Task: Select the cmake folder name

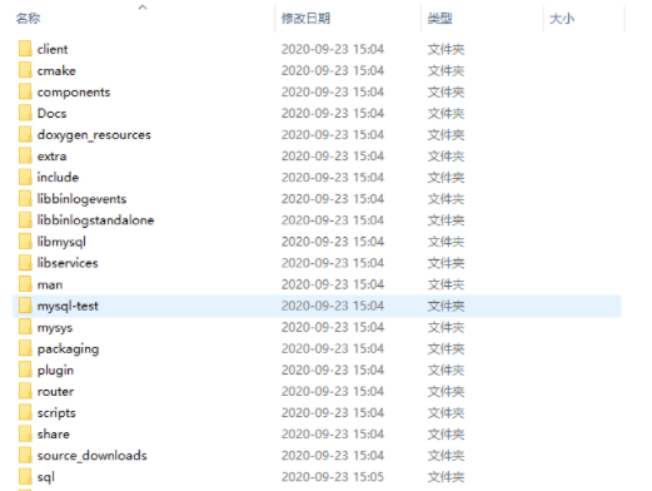Action: click(57, 71)
